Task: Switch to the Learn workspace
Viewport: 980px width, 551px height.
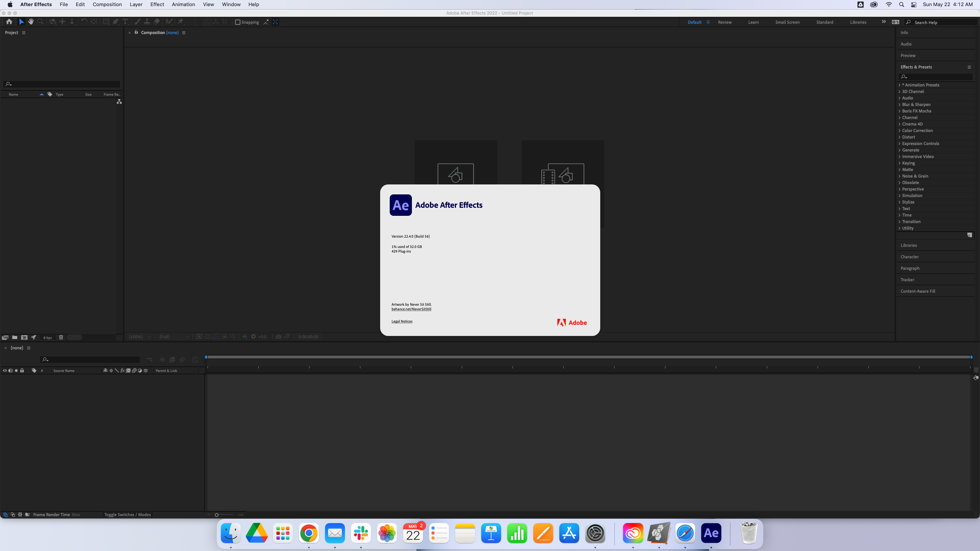Action: click(753, 22)
